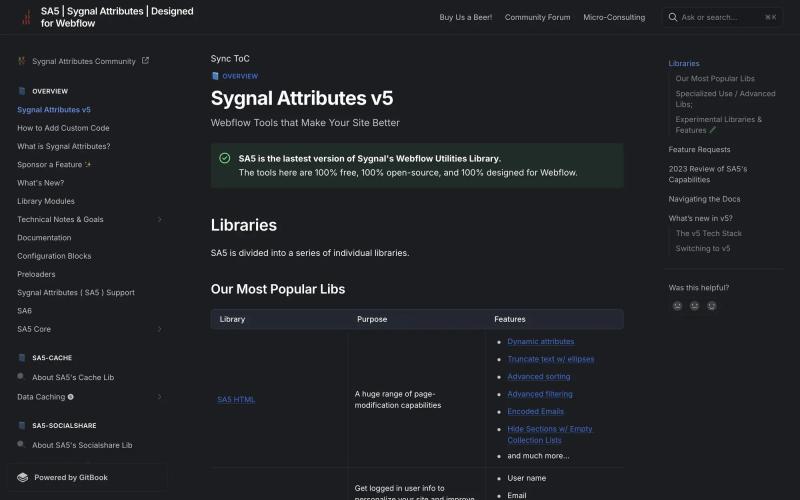
Task: Open the Preloaders page
Action: tap(36, 274)
